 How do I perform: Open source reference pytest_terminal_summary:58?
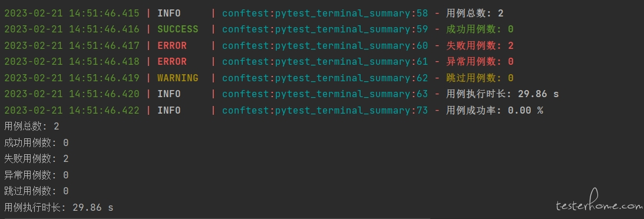325,13
